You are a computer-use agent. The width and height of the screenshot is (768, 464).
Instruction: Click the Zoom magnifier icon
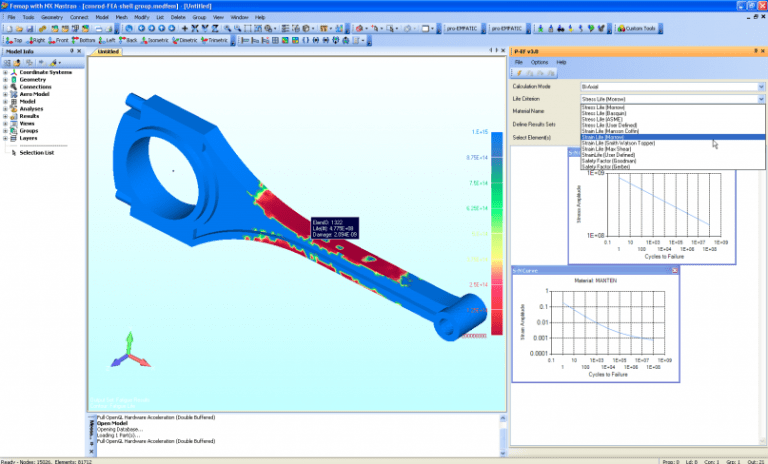click(x=227, y=28)
